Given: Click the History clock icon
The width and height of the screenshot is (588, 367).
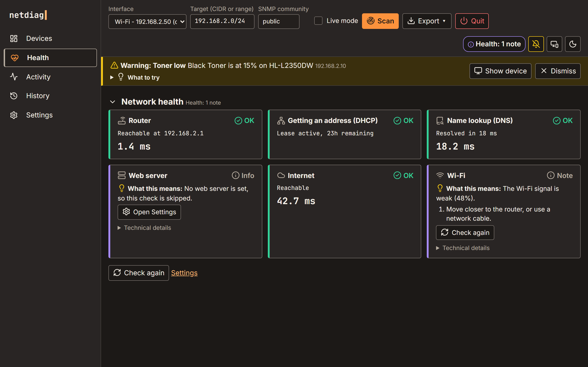Looking at the screenshot, I should 14,96.
